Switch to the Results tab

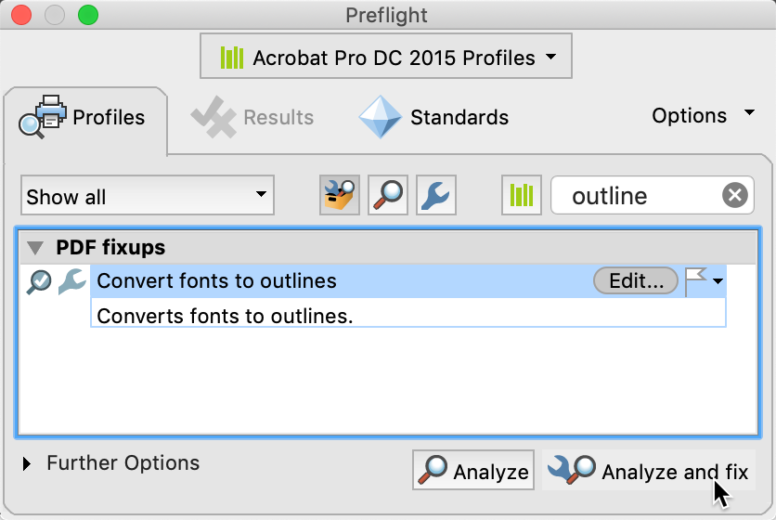point(252,118)
